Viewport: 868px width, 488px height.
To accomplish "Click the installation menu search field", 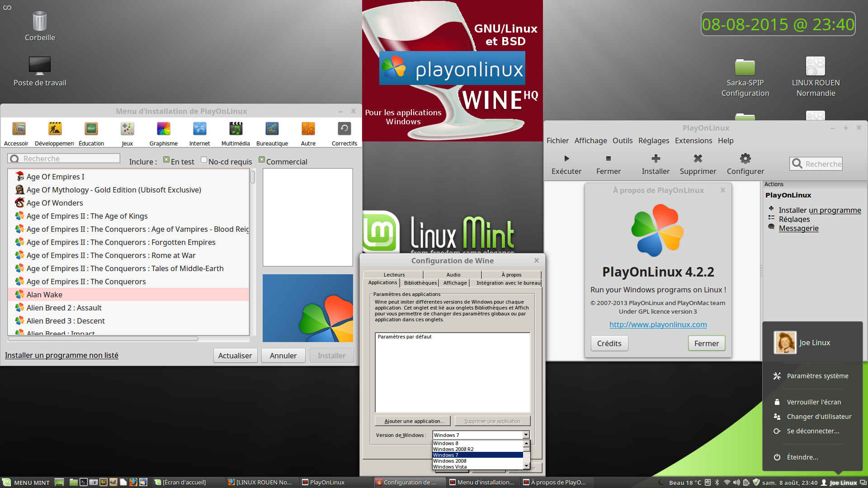I will point(64,159).
